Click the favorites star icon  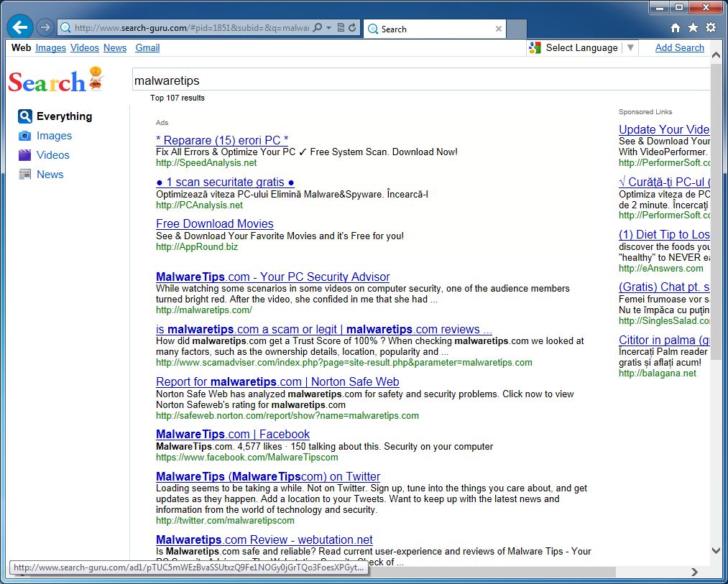[692, 27]
